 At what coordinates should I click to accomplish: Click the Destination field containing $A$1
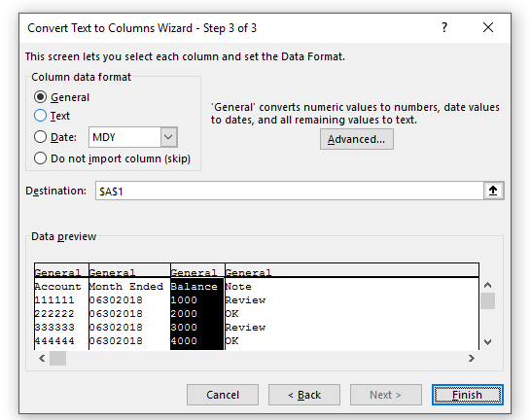(289, 191)
